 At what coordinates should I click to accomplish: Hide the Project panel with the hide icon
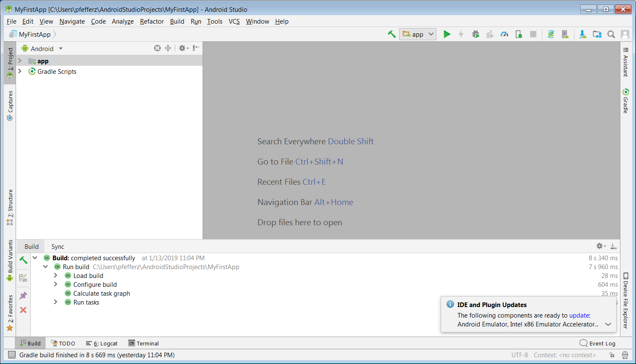click(x=196, y=48)
